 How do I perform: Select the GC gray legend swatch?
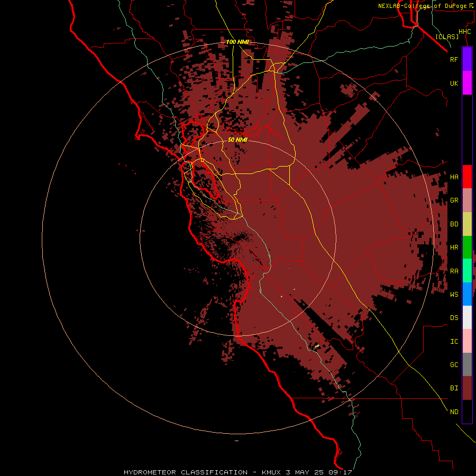tap(467, 364)
